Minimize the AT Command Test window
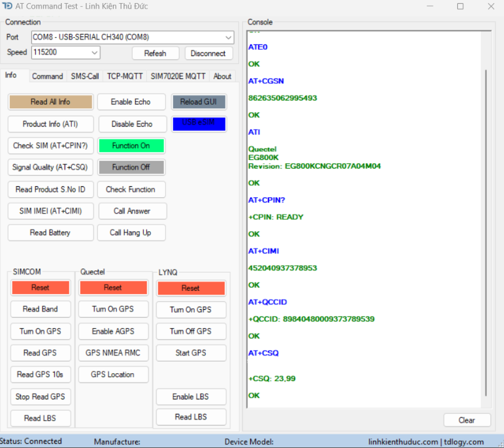The image size is (504, 448). (430, 7)
